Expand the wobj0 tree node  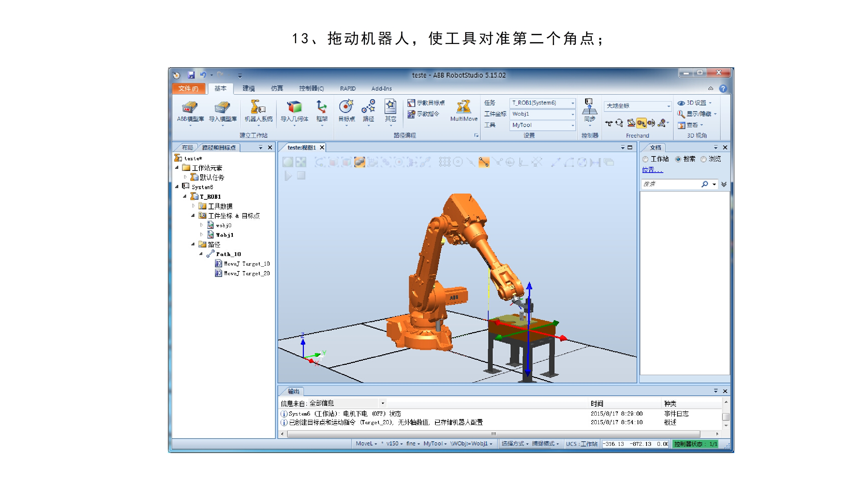(x=202, y=225)
